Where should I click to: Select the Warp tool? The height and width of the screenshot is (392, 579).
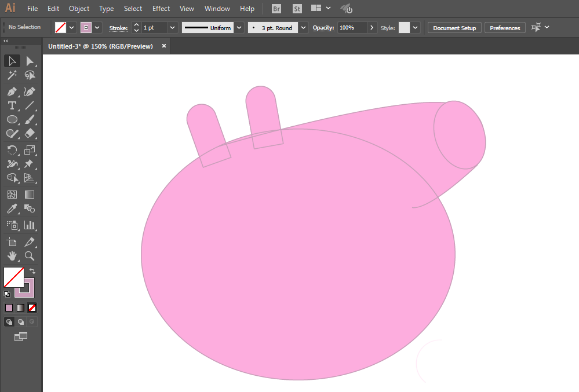pos(12,164)
